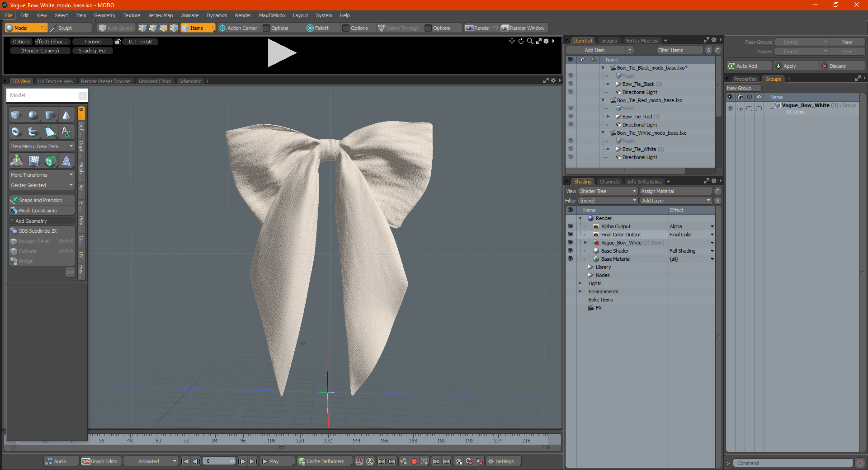Click the timeline ruler at frame 120
Screen dimensions: 868x470
point(300,438)
